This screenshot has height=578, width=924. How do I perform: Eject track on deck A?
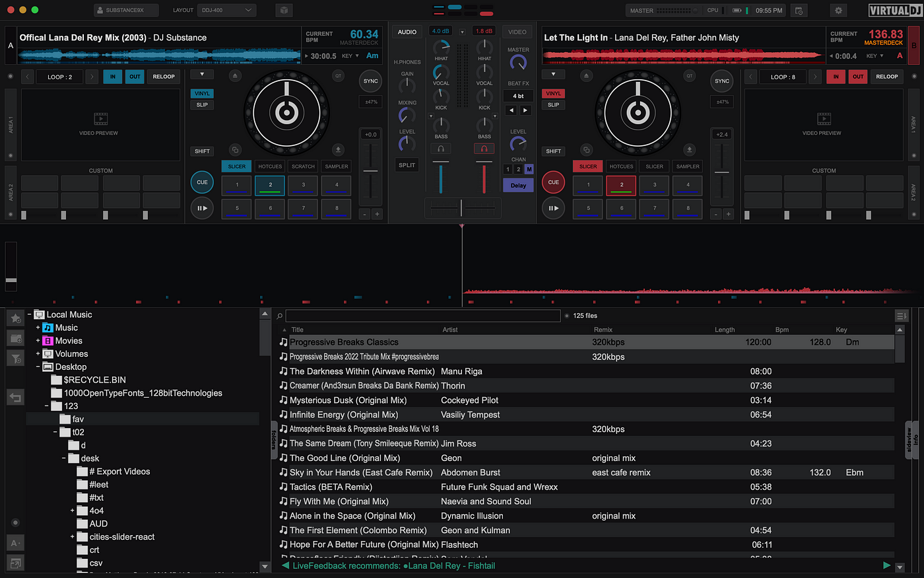(235, 76)
